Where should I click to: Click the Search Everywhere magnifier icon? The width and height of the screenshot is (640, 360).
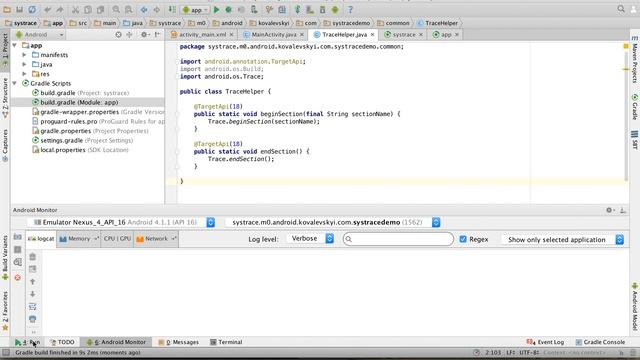tap(621, 9)
